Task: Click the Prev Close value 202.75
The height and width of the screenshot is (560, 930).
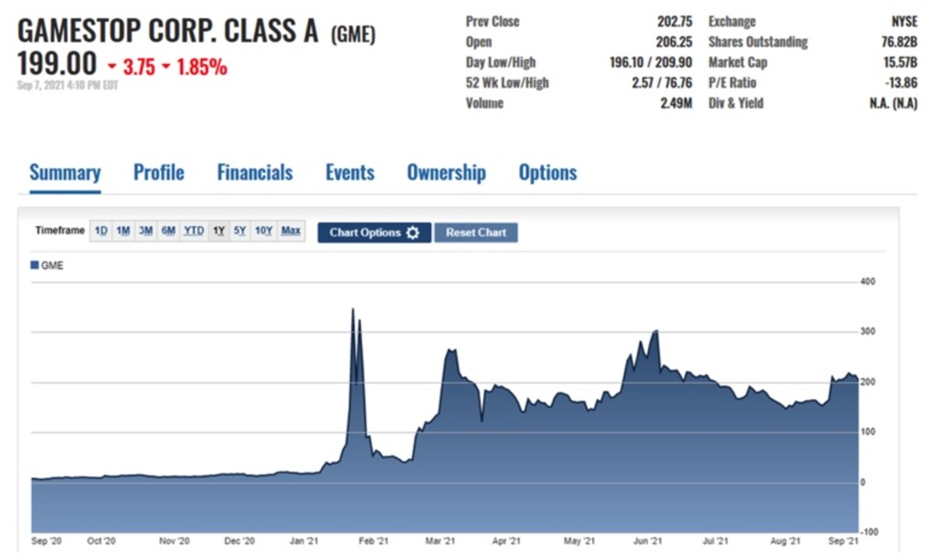Action: (x=673, y=22)
